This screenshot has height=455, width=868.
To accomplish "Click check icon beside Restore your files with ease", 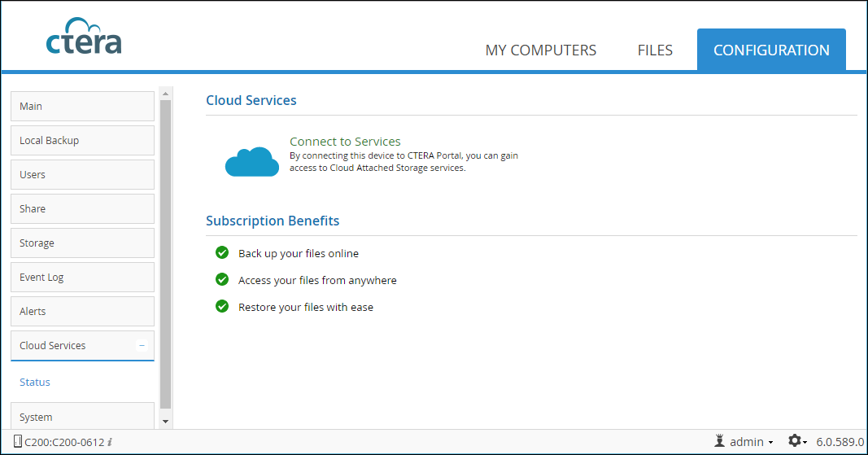I will tap(222, 306).
